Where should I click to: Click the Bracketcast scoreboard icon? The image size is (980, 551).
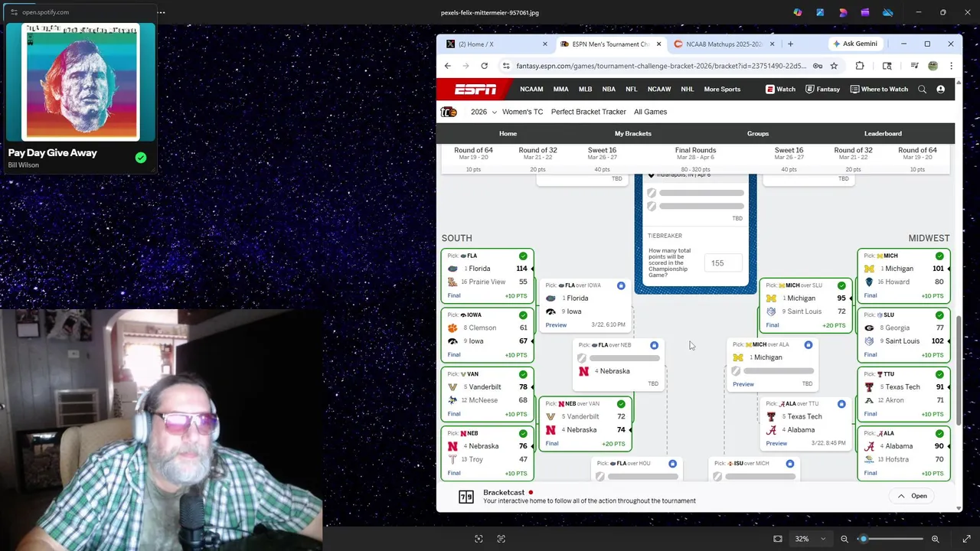[465, 497]
